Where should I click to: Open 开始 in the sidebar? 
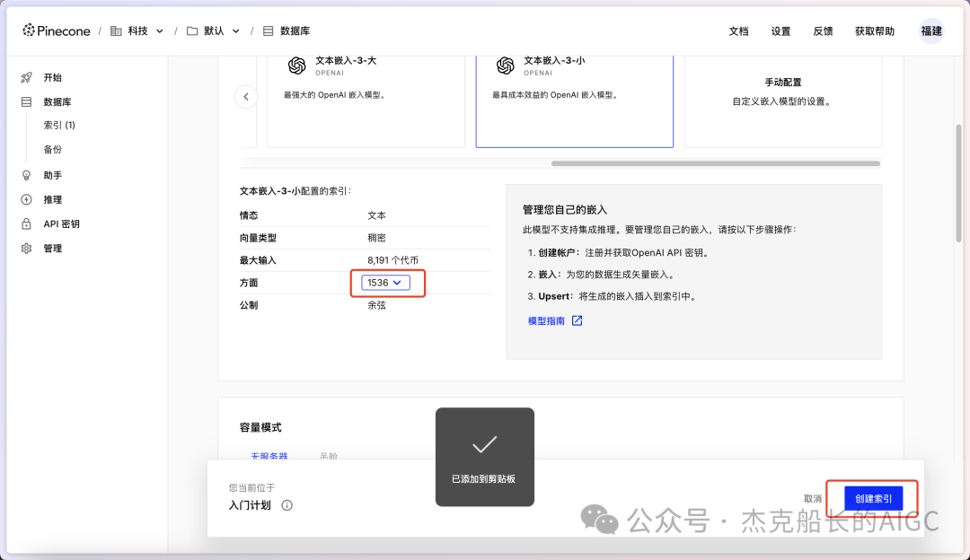[x=53, y=77]
